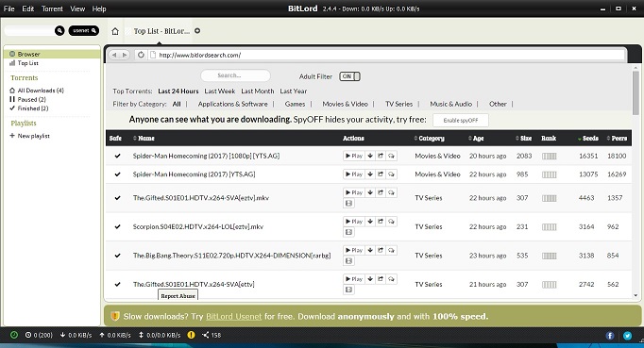The width and height of the screenshot is (644, 348).
Task: Filter category by Music & Audio
Action: 451,104
